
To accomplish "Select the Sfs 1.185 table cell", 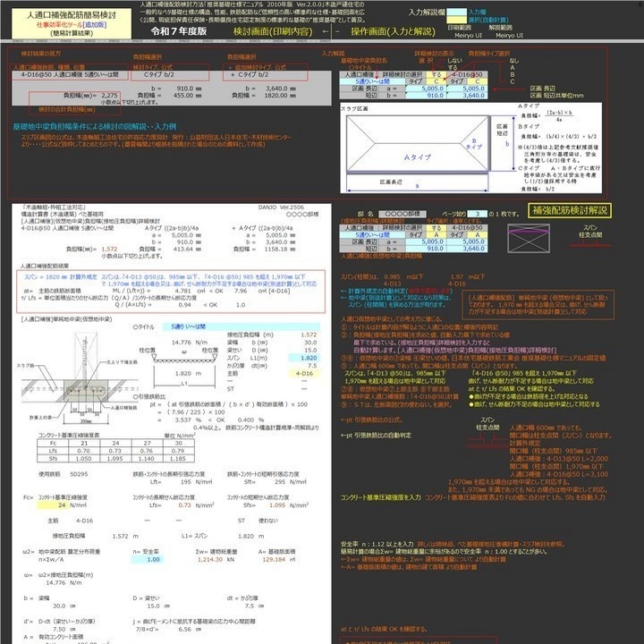I will tap(179, 459).
